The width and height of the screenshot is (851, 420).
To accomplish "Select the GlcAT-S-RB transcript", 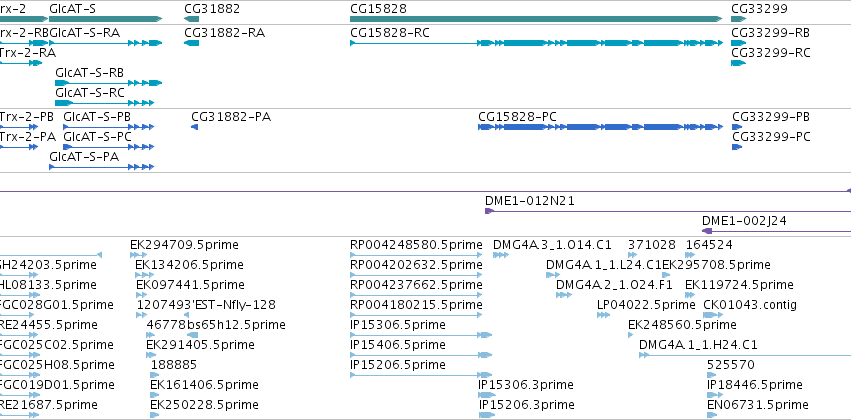I will (x=109, y=83).
